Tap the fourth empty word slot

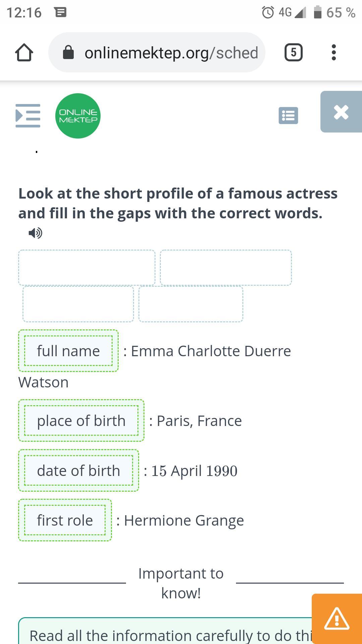pos(191,304)
